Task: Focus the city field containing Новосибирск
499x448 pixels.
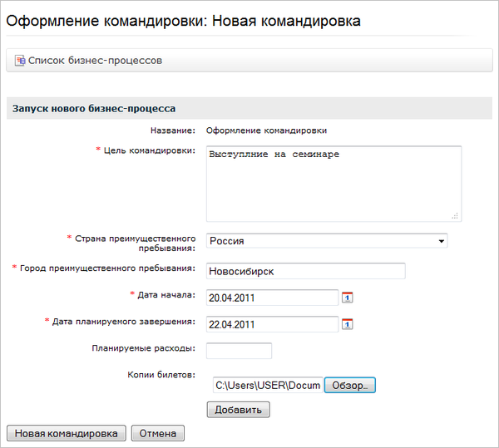Action: pos(304,271)
